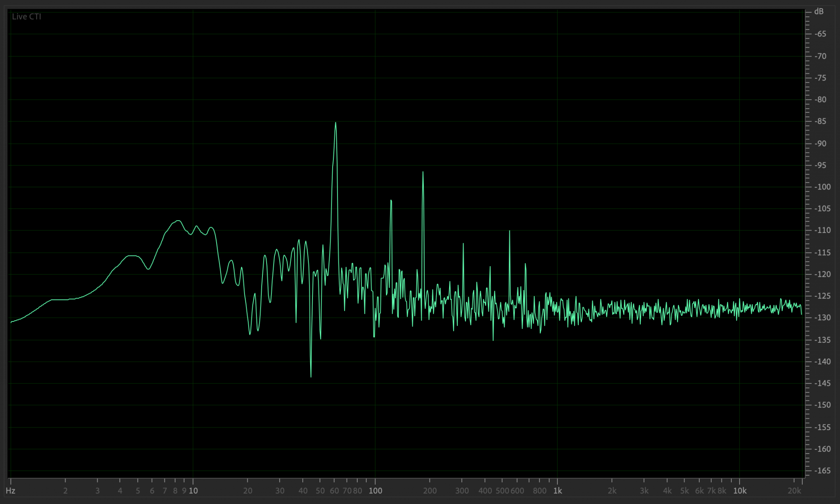Viewport: 840px width, 504px height.
Task: Click the 1k frequency axis label
Action: [557, 490]
